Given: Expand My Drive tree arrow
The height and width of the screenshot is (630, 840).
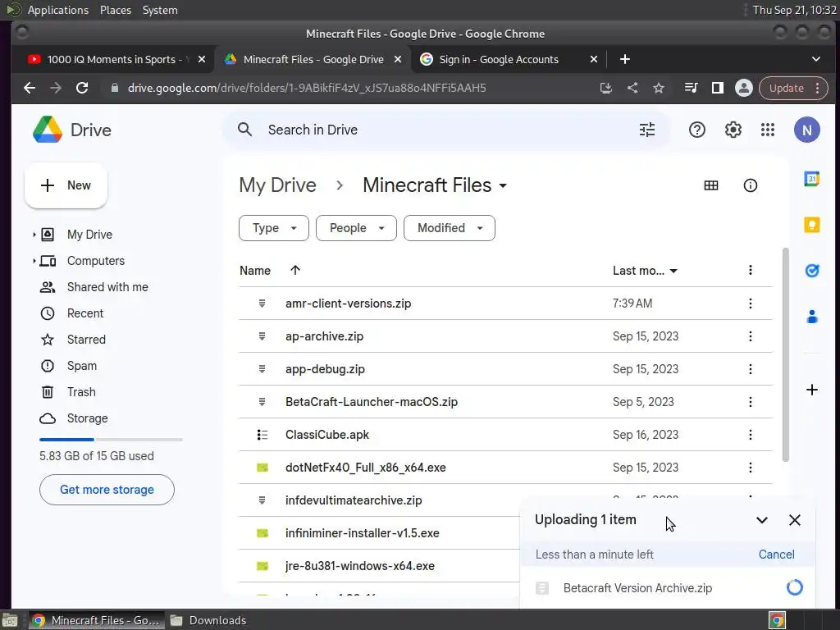Looking at the screenshot, I should [x=34, y=234].
